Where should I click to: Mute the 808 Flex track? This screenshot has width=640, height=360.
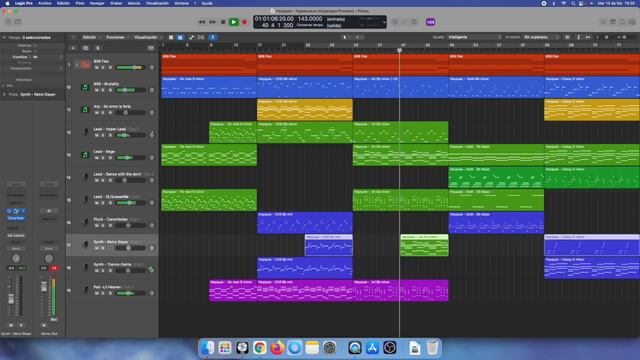point(97,67)
